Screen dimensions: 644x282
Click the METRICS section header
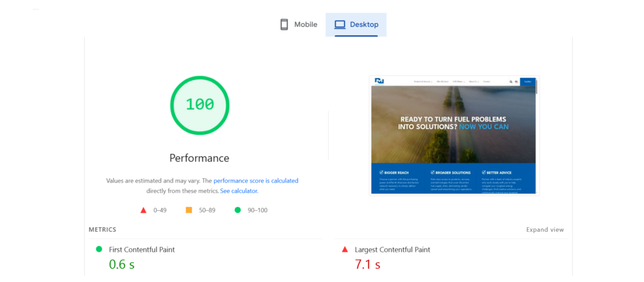[103, 230]
